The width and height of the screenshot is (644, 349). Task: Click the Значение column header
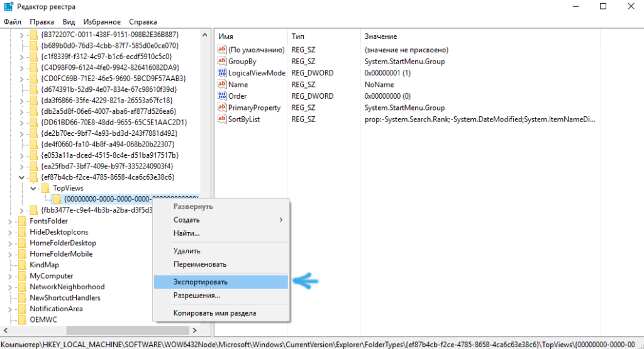(380, 36)
